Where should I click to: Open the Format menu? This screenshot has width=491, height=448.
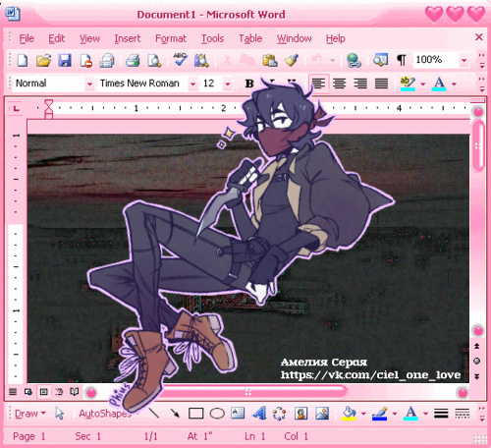pos(171,38)
